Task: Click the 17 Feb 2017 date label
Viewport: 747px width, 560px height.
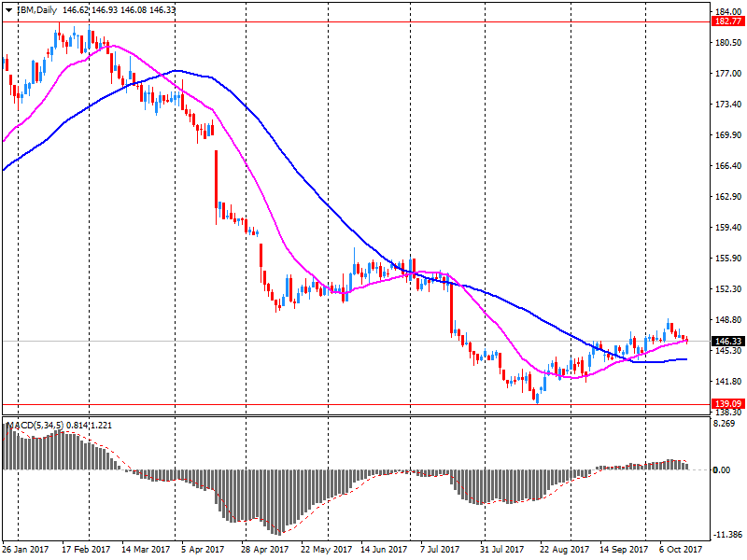Action: 86,549
